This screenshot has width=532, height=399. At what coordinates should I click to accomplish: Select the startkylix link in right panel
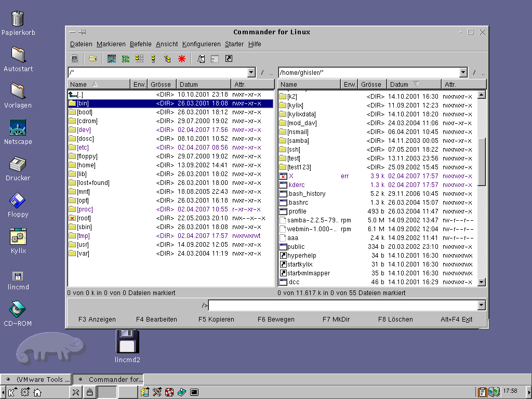pyautogui.click(x=378, y=264)
